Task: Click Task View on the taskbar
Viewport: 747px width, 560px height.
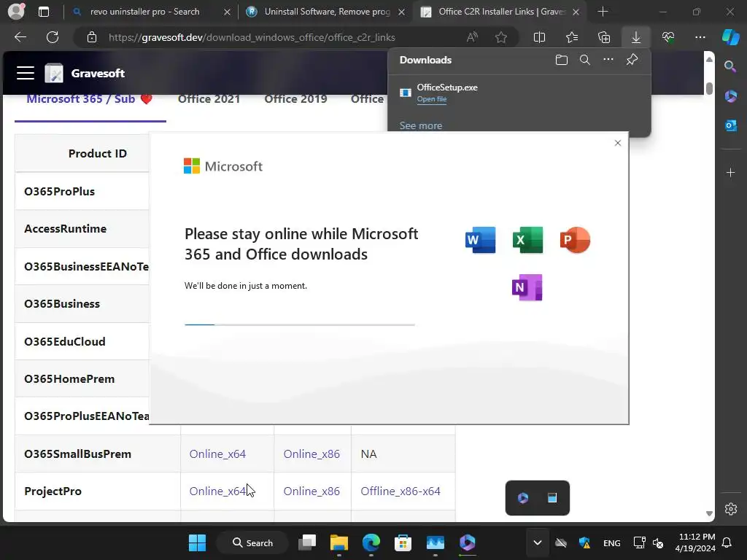Action: tap(307, 542)
